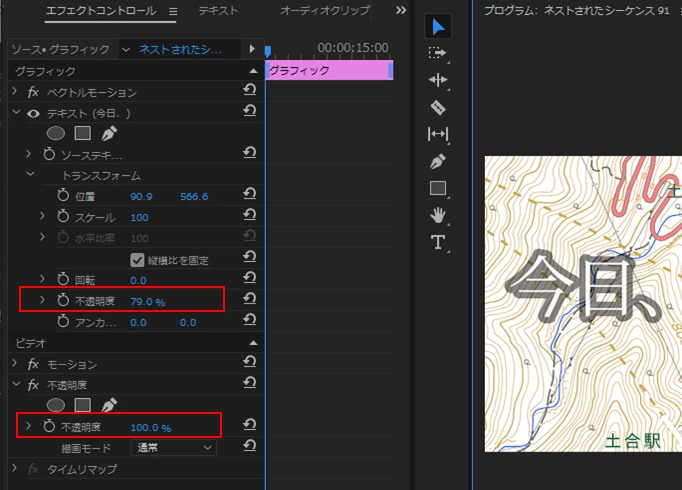Toggle visibility of テキスト (今日、) layer
682x490 pixels.
coord(33,114)
